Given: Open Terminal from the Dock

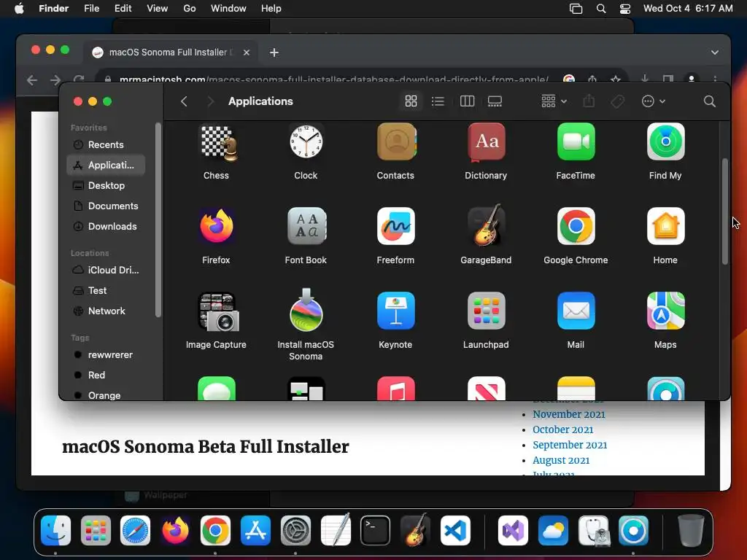Looking at the screenshot, I should pyautogui.click(x=376, y=530).
